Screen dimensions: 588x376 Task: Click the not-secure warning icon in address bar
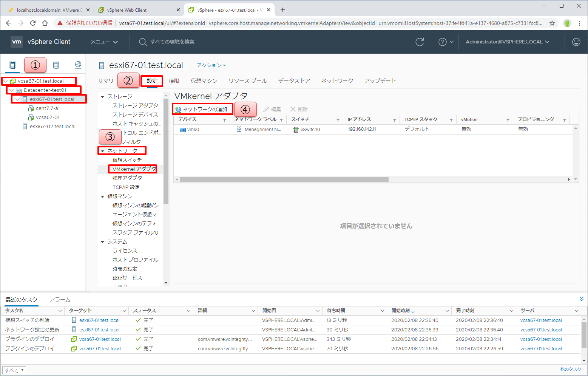pos(60,23)
